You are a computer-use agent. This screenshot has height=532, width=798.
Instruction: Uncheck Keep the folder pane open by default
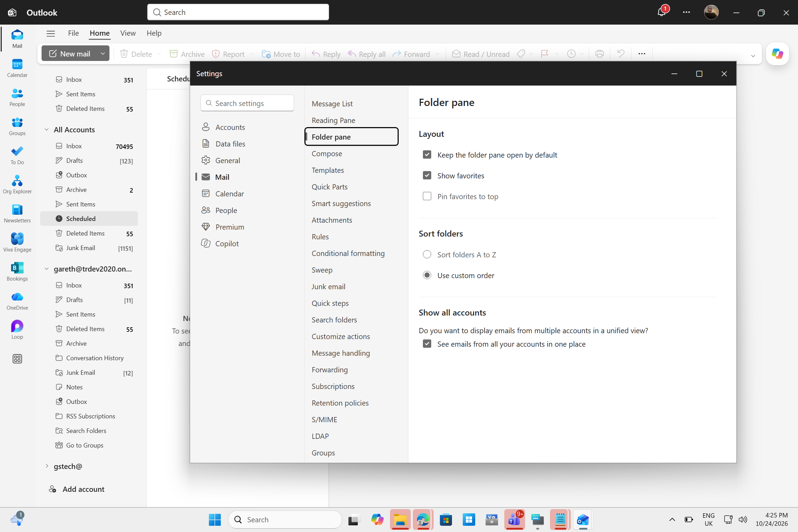(x=427, y=155)
